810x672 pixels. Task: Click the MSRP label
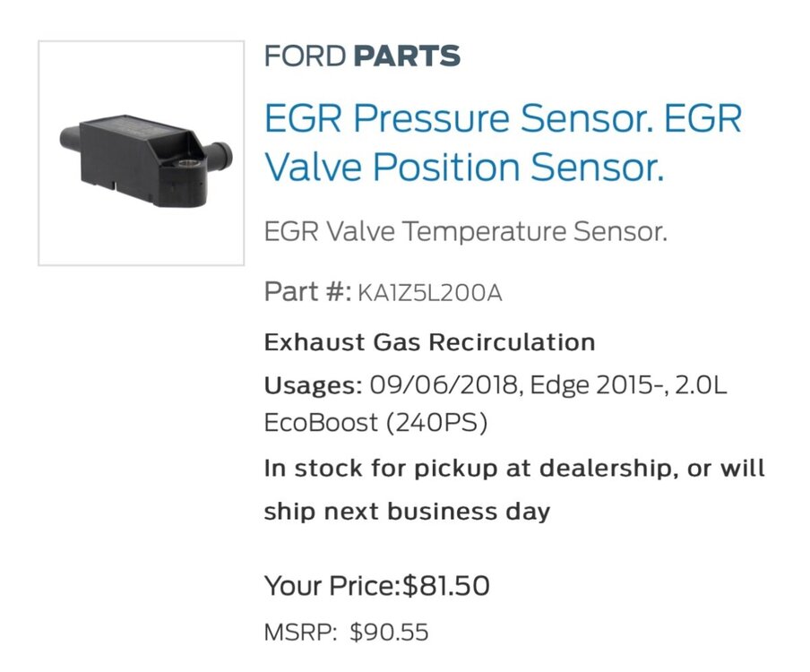[x=299, y=633]
